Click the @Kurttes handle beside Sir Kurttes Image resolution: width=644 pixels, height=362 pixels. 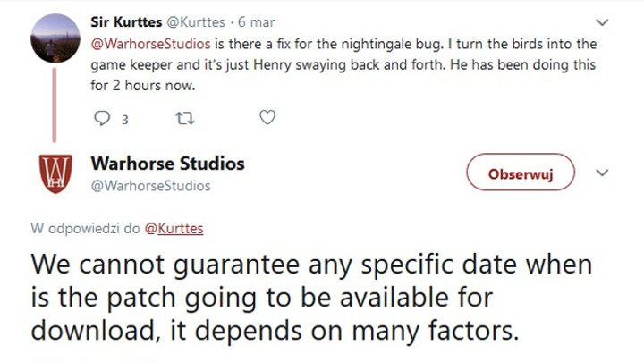click(x=192, y=20)
